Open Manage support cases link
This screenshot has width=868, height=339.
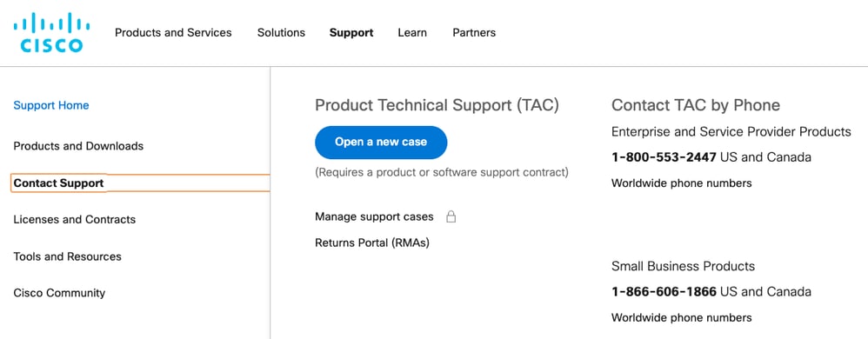(x=374, y=216)
